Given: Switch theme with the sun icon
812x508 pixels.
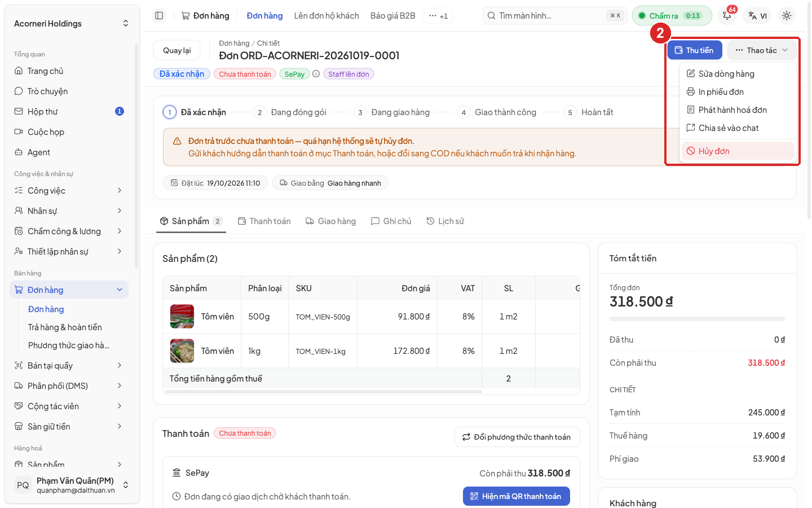Looking at the screenshot, I should point(787,16).
